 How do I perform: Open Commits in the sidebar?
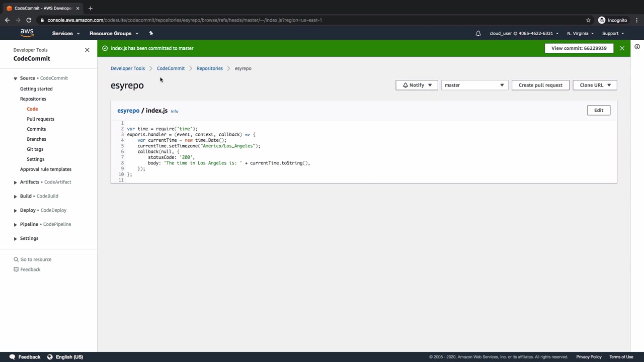tap(36, 129)
